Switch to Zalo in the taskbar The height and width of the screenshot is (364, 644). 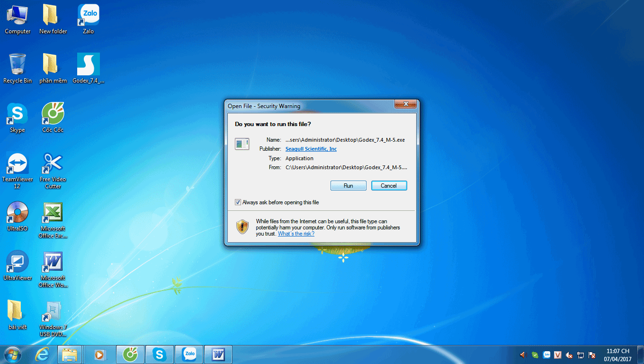(189, 355)
